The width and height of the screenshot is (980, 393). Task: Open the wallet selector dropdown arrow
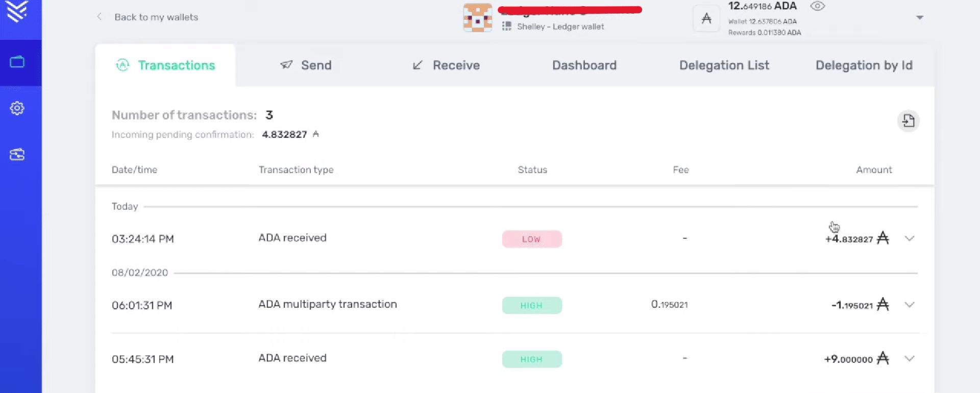tap(920, 18)
